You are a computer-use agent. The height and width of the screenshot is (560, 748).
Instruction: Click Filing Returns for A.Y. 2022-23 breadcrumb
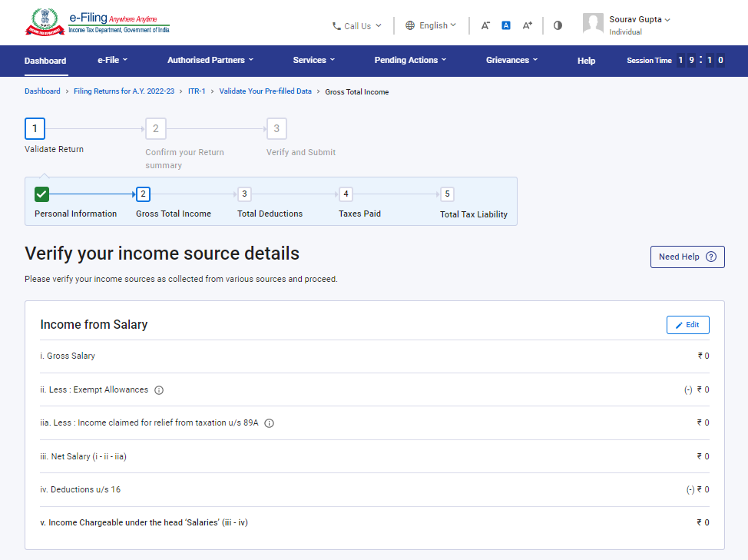[124, 91]
